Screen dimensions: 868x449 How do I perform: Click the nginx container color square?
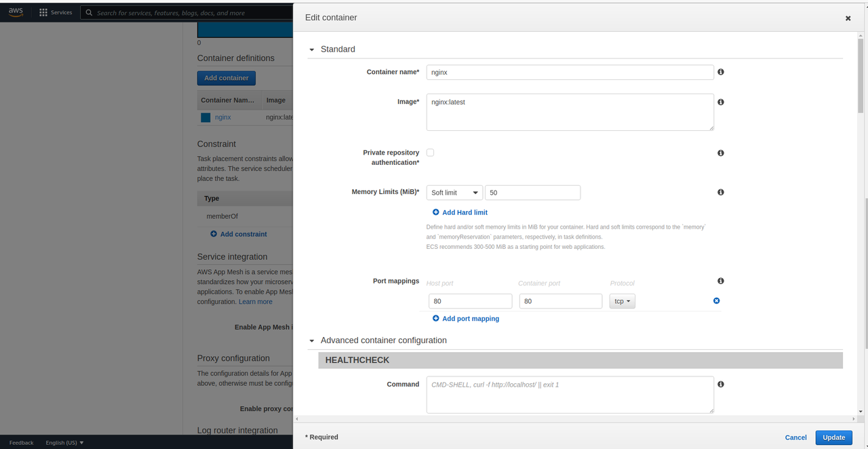205,117
